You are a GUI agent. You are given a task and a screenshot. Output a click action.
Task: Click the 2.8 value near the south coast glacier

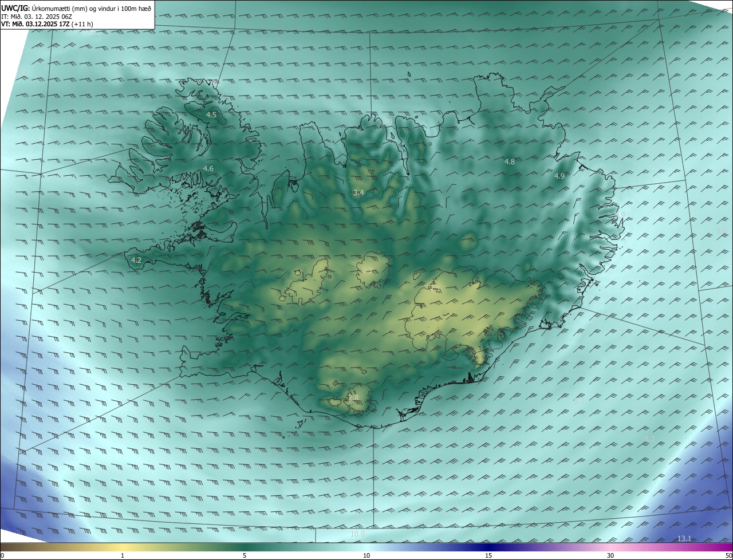point(353,397)
